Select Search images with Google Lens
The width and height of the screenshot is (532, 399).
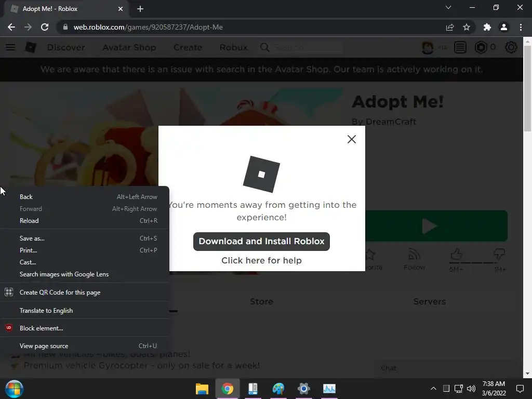[85, 274]
